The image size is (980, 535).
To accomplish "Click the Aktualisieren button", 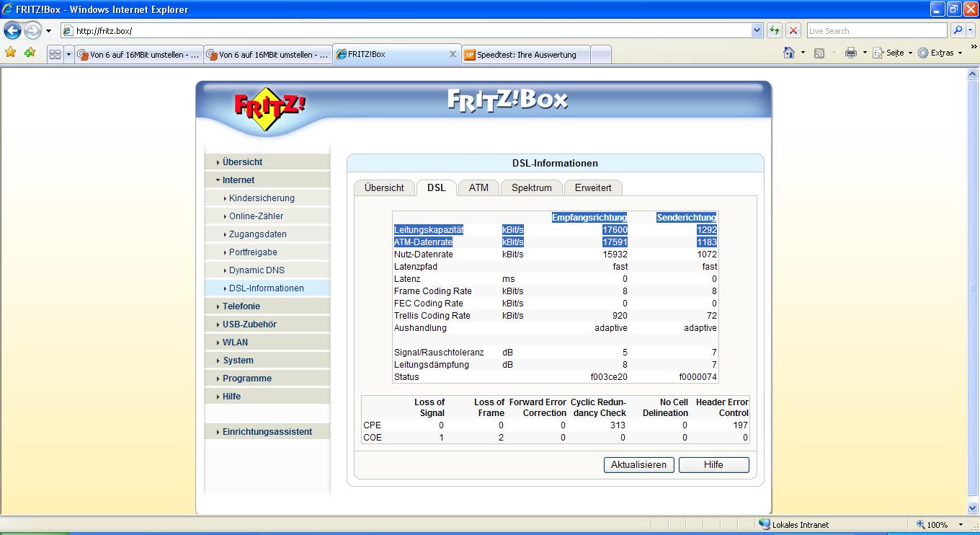I will pos(638,465).
